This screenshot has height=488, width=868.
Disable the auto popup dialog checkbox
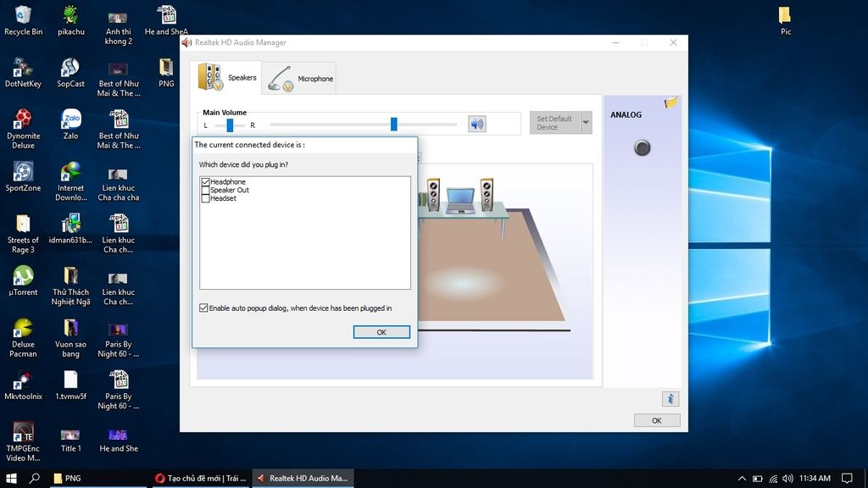tap(203, 308)
